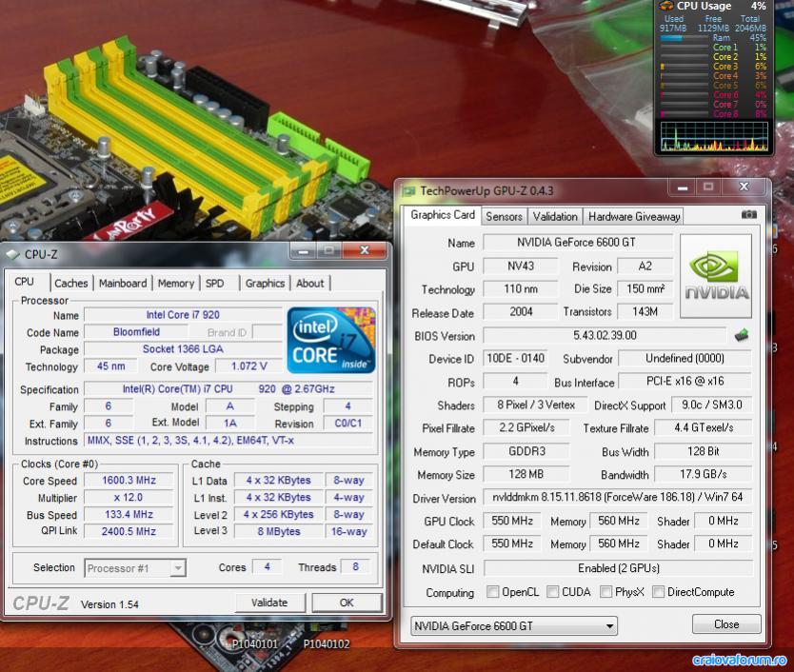Click the GPU-Z screenshot camera icon

[x=749, y=215]
